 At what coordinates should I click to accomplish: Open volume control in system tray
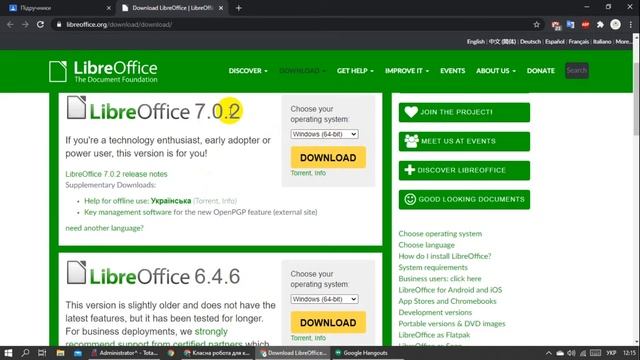[x=571, y=353]
